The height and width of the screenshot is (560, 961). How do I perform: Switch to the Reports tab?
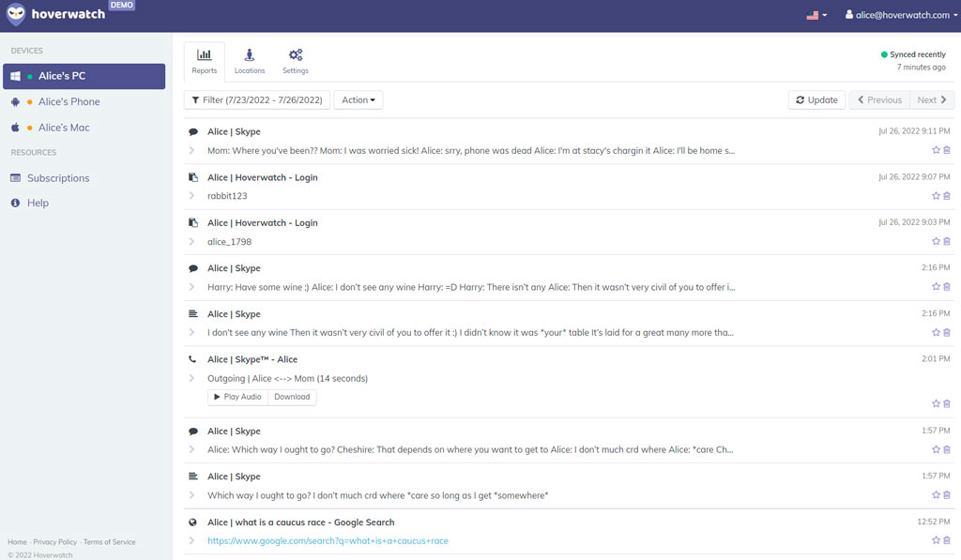pos(204,61)
